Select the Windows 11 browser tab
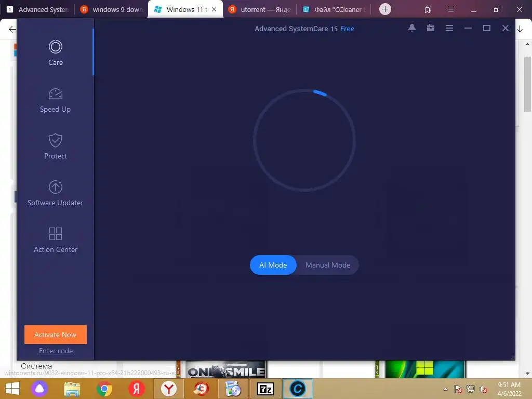The height and width of the screenshot is (399, 532). coord(181,9)
